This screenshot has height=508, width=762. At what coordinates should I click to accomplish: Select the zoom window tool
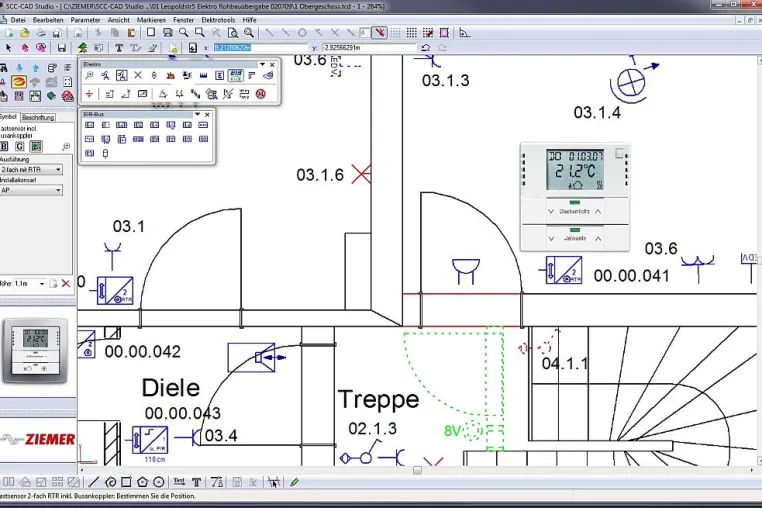pyautogui.click(x=200, y=33)
